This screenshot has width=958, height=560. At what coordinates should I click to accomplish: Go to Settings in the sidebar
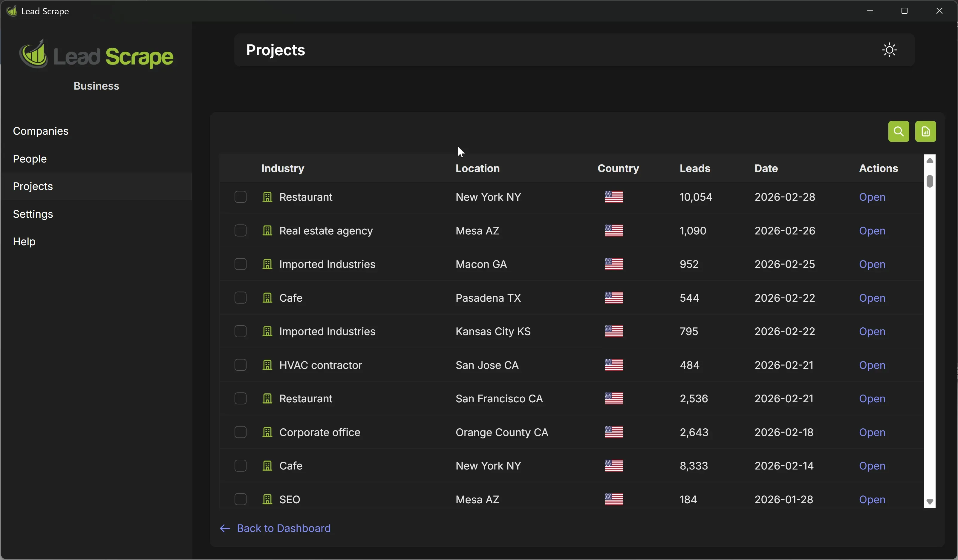(x=33, y=214)
